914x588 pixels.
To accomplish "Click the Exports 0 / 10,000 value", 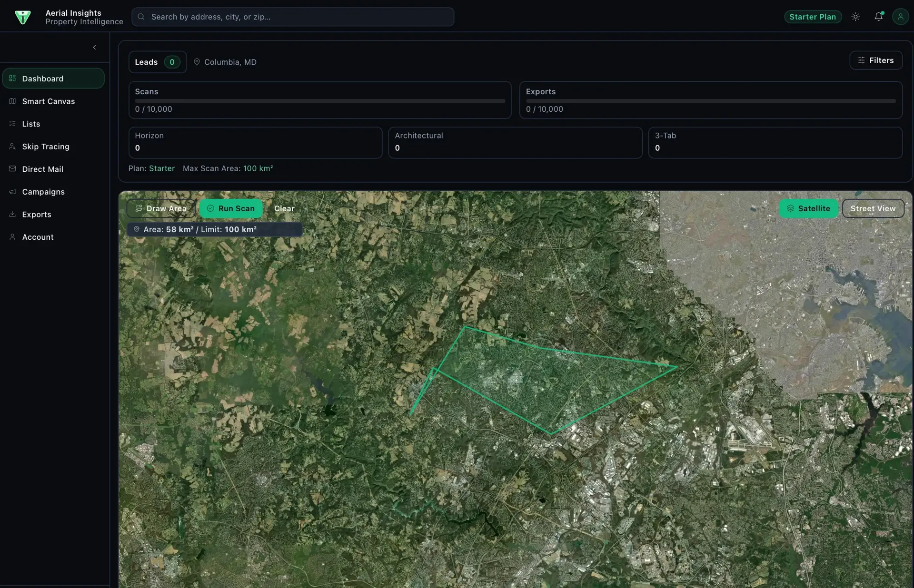I will [545, 109].
